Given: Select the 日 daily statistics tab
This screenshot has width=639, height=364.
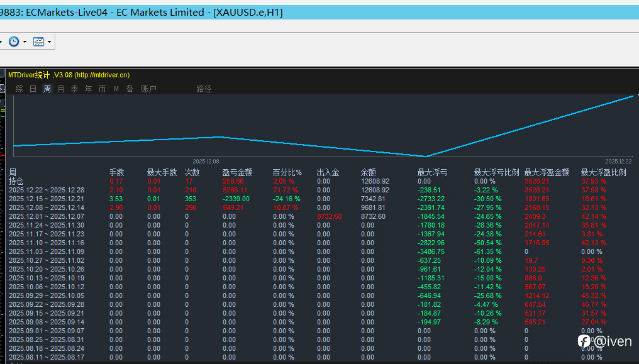Looking at the screenshot, I should (x=33, y=89).
